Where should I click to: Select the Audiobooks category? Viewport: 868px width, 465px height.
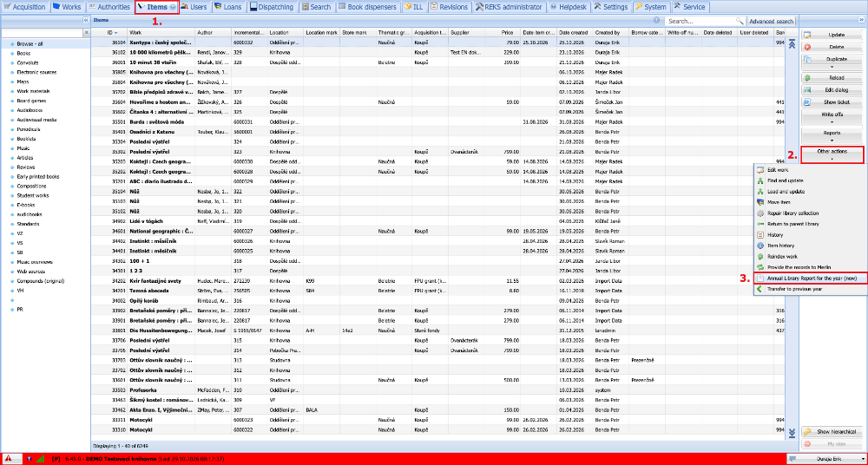click(x=45, y=110)
